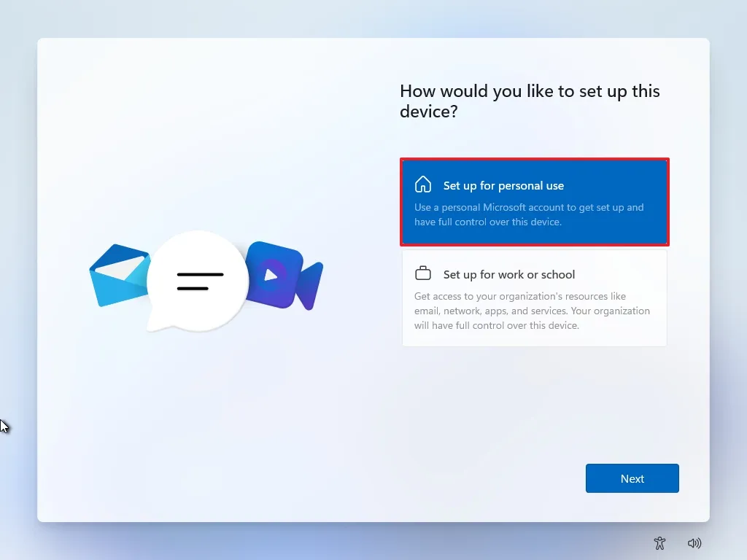Click the house icon on personal use option

pos(423,185)
